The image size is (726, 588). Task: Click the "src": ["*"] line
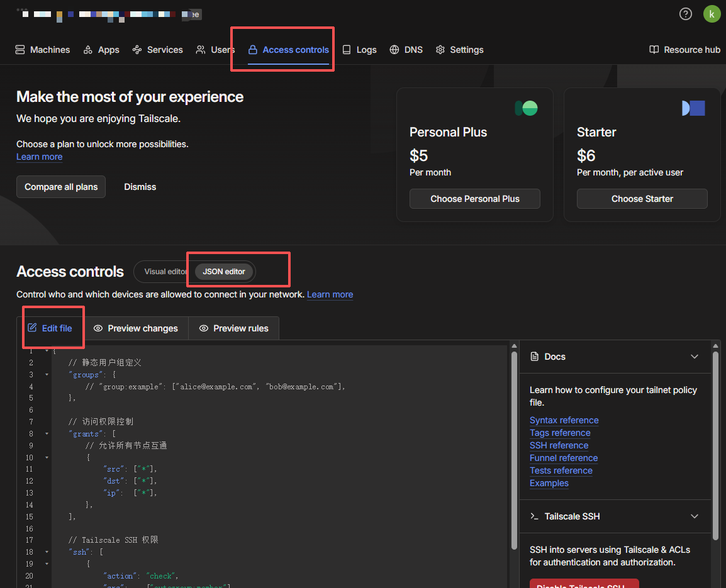[x=130, y=469]
